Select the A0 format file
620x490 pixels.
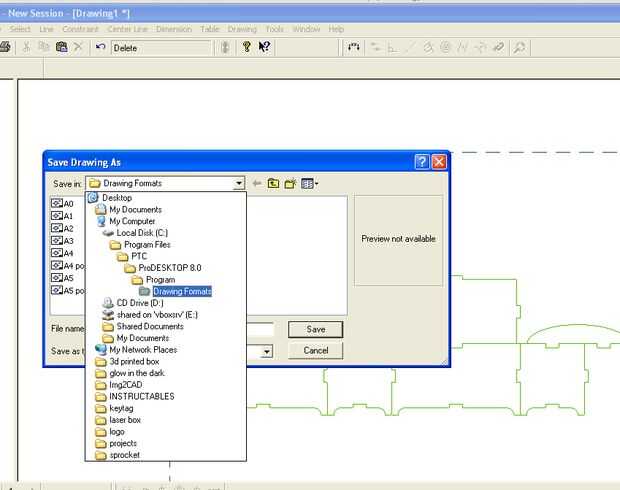click(62, 203)
